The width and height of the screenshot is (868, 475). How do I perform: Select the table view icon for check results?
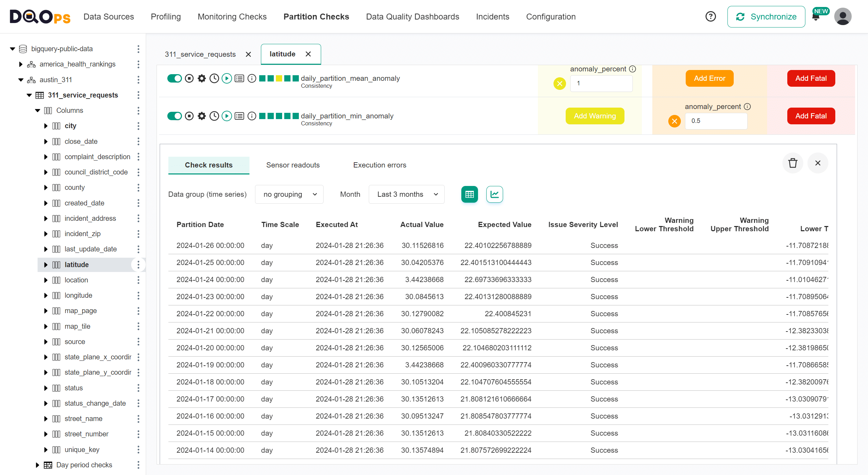coord(469,194)
